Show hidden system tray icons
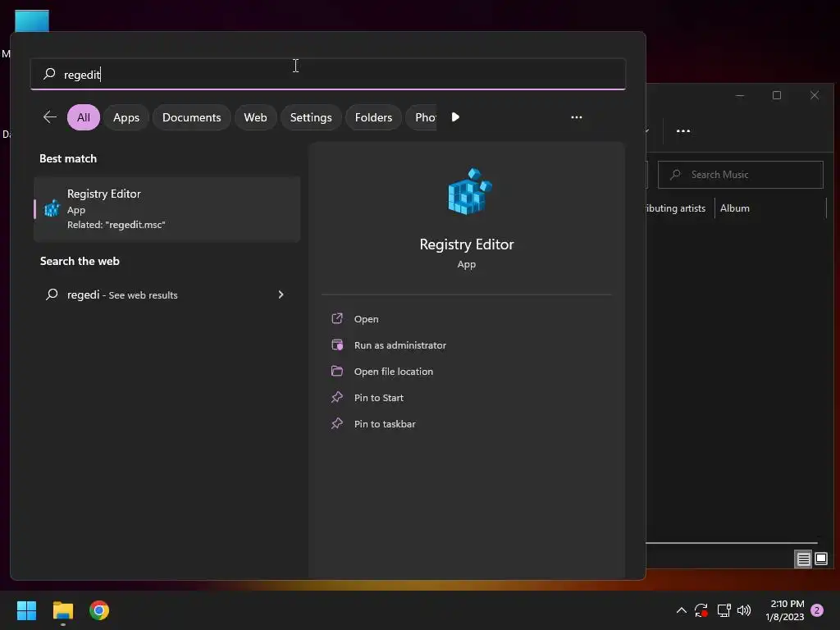This screenshot has height=630, width=840. [x=682, y=610]
